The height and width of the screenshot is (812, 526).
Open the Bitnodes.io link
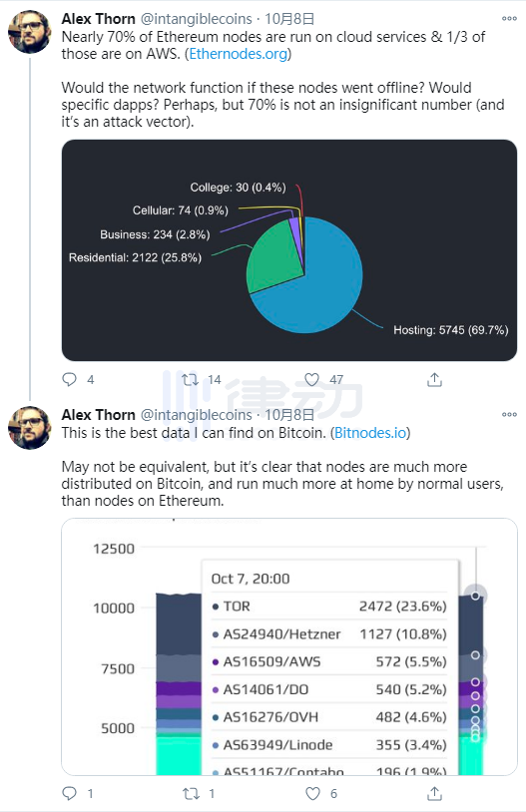(x=370, y=433)
